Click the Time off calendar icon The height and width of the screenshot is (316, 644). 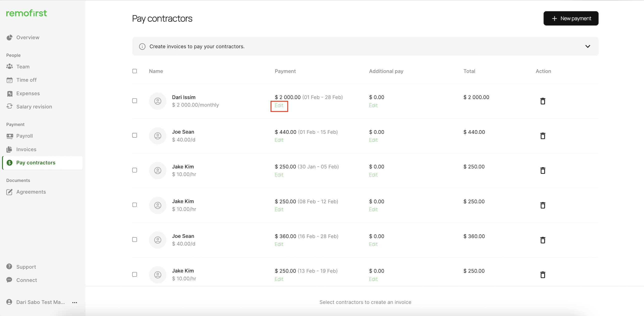pyautogui.click(x=10, y=80)
